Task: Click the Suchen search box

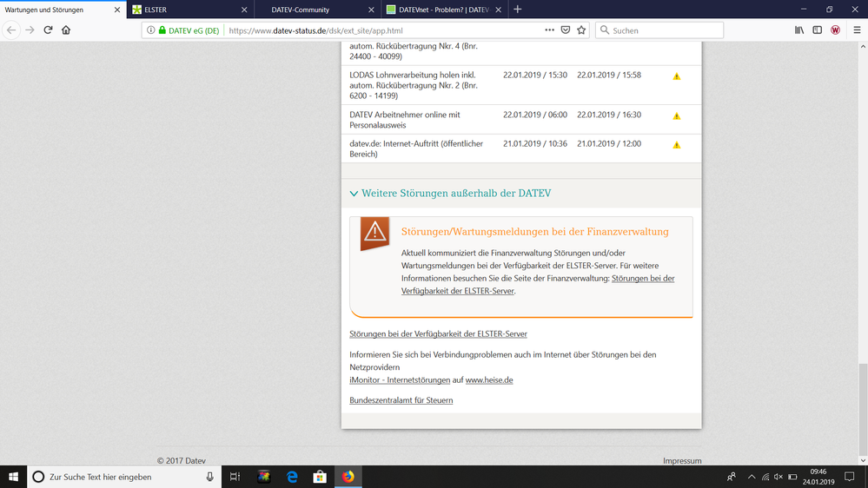Action: 659,30
